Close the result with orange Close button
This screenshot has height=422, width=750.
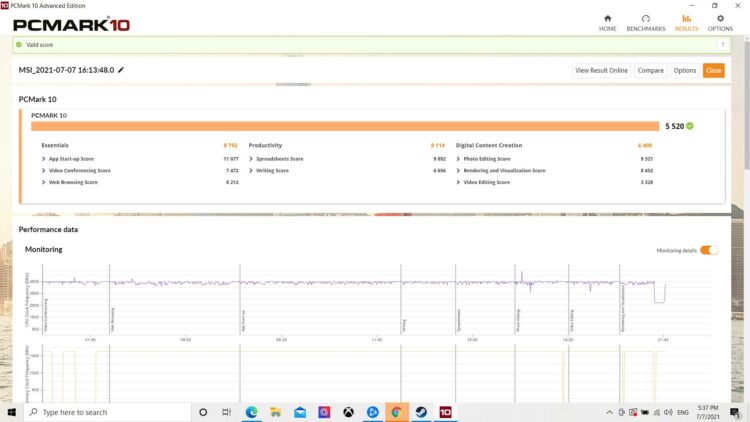714,70
